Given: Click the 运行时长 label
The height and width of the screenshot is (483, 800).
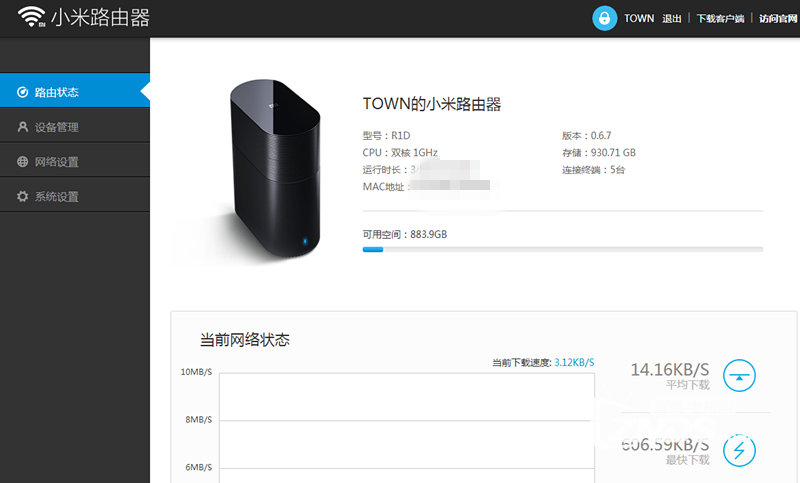Looking at the screenshot, I should tap(385, 170).
